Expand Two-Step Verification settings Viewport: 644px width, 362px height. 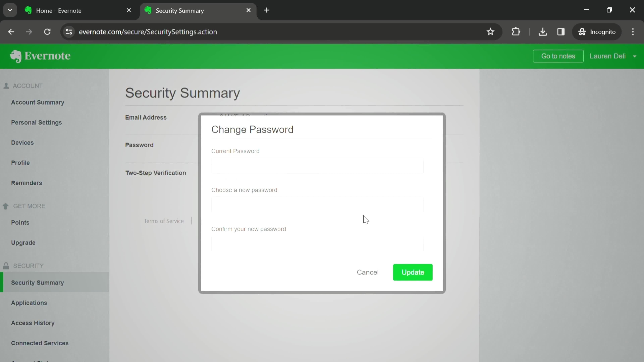point(156,173)
